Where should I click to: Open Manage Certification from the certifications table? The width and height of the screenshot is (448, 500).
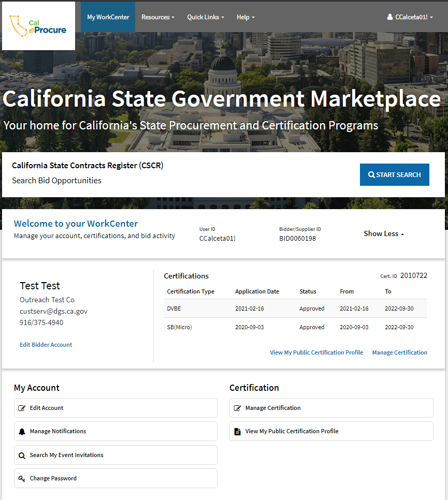pos(399,352)
